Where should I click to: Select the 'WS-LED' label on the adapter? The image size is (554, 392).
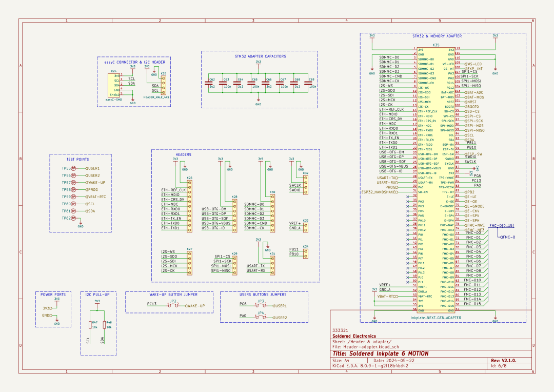pos(473,64)
